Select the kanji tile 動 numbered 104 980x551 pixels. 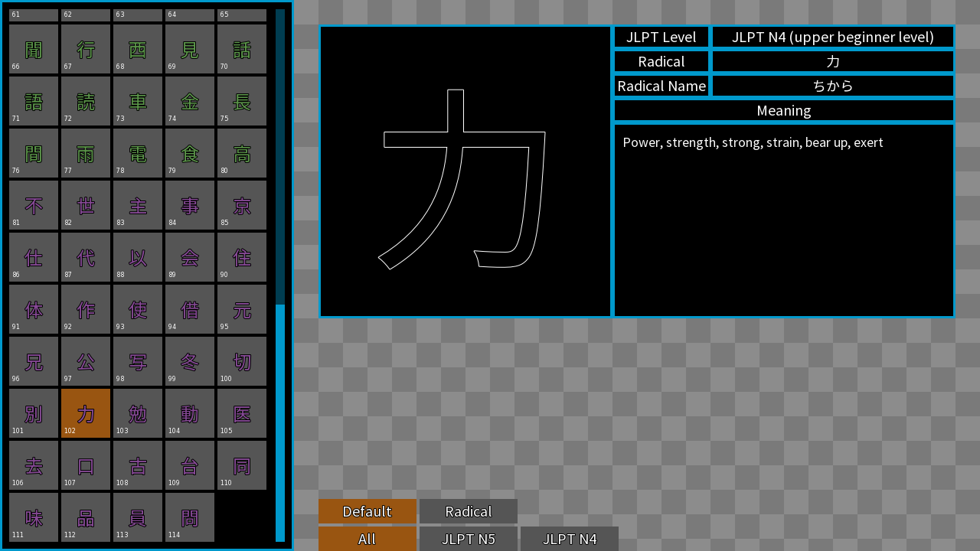point(190,412)
